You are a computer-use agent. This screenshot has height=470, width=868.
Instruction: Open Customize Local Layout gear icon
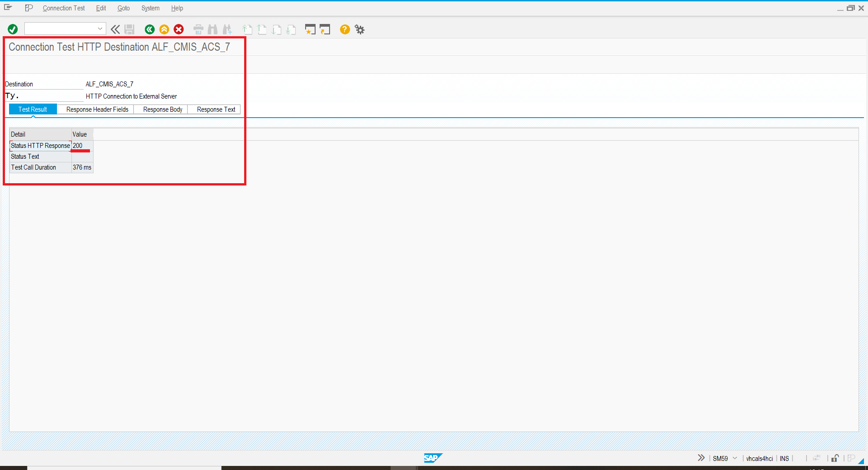click(359, 29)
